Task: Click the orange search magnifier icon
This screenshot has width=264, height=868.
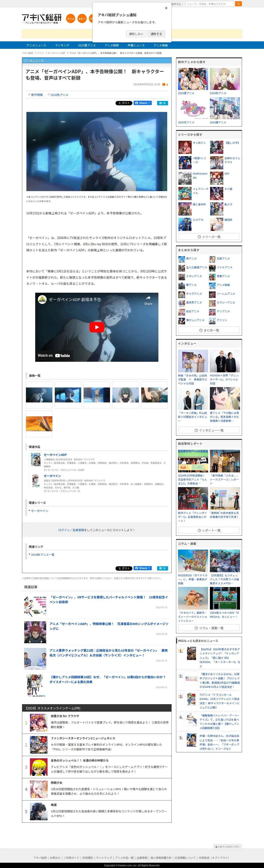Action: coord(238,4)
